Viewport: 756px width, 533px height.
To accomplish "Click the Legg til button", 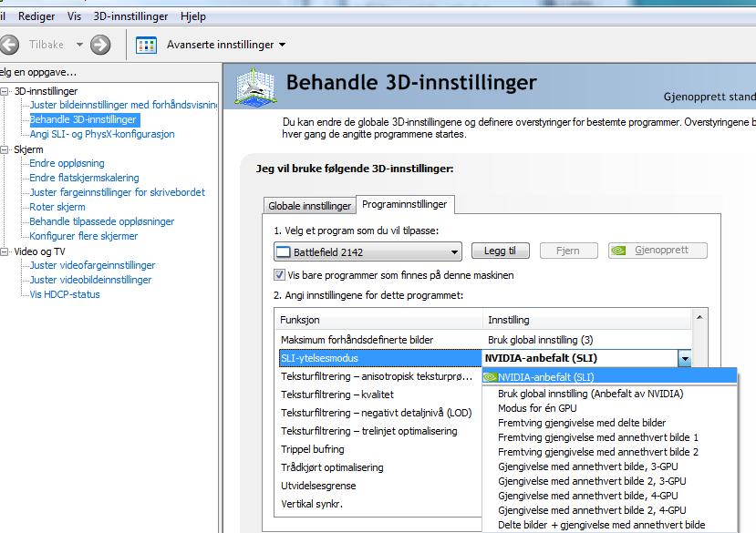I will click(x=500, y=251).
